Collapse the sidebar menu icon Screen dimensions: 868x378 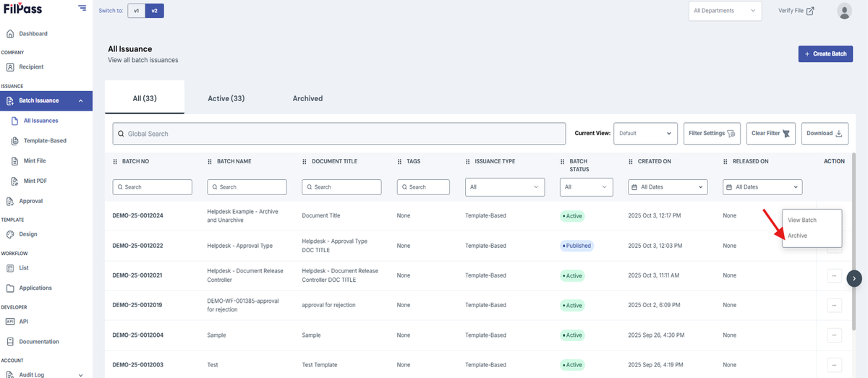82,9
